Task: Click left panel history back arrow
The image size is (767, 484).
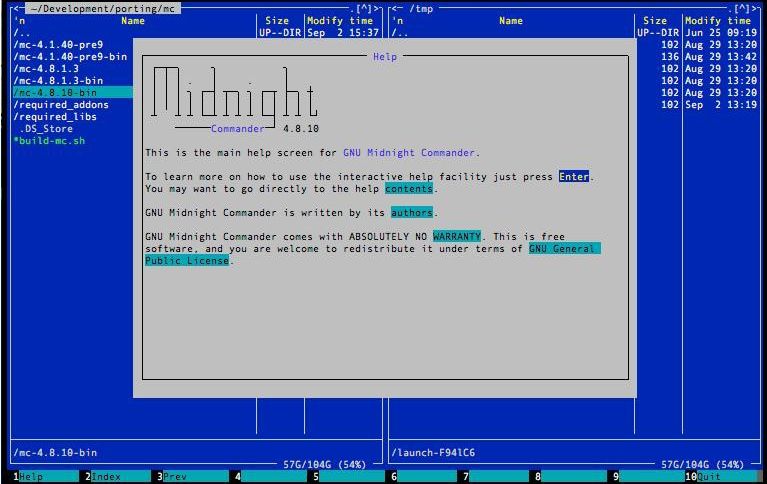Action: pos(19,8)
